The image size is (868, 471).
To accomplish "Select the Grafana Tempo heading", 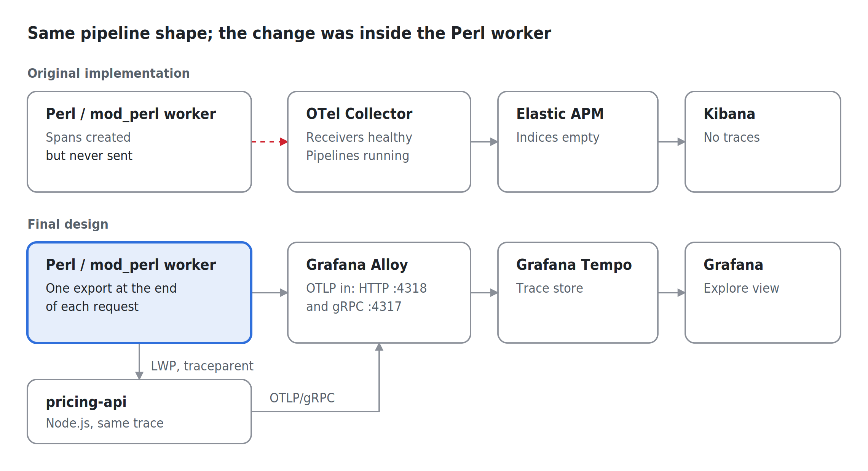I will click(574, 264).
